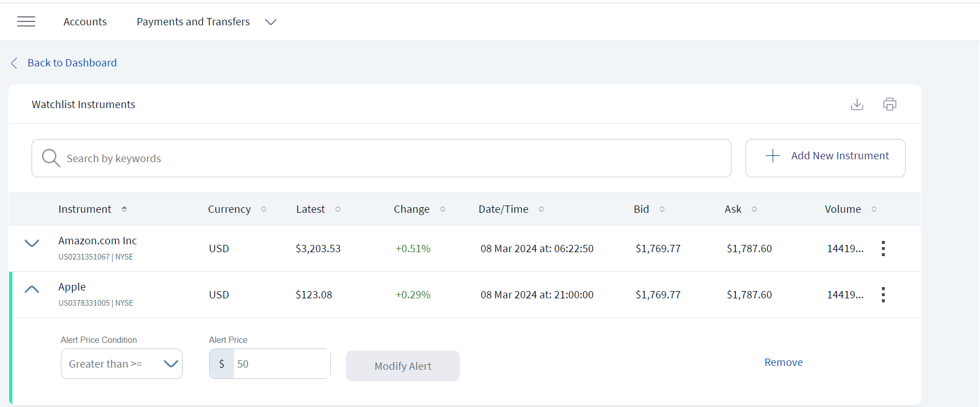The width and height of the screenshot is (980, 407).
Task: Select the Apple instrument name
Action: [72, 287]
